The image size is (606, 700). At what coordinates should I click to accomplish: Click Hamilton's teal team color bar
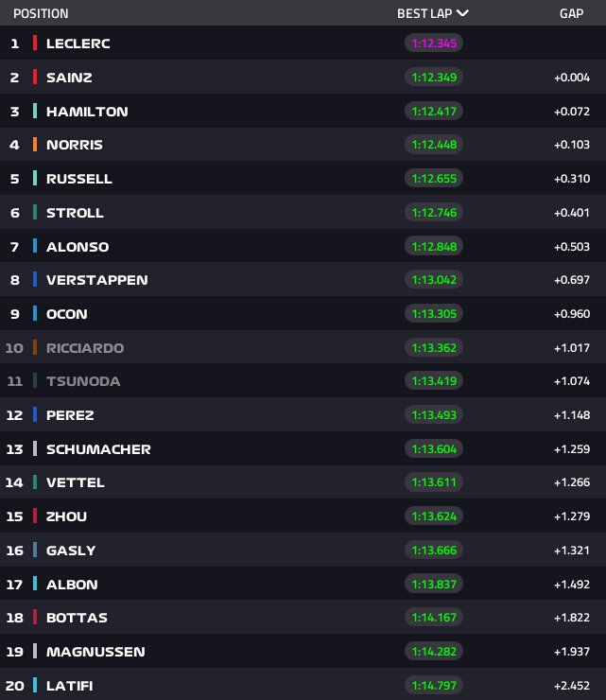(x=35, y=111)
